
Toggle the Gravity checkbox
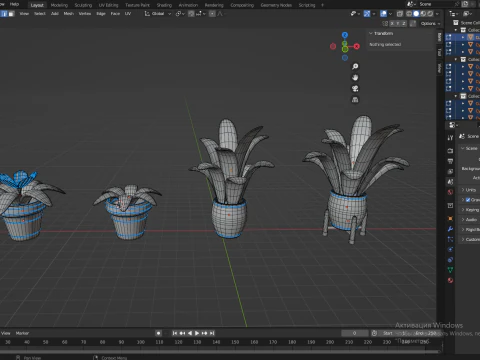(468, 200)
